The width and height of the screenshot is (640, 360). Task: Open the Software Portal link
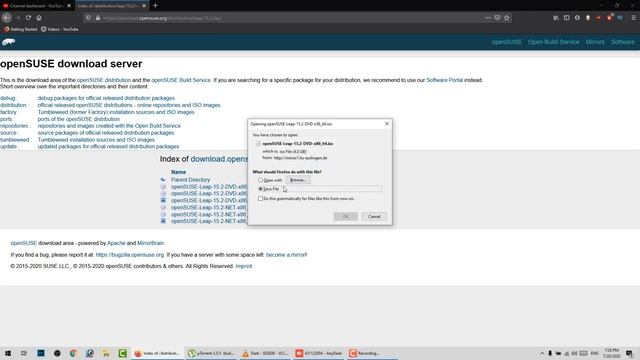[x=444, y=80]
